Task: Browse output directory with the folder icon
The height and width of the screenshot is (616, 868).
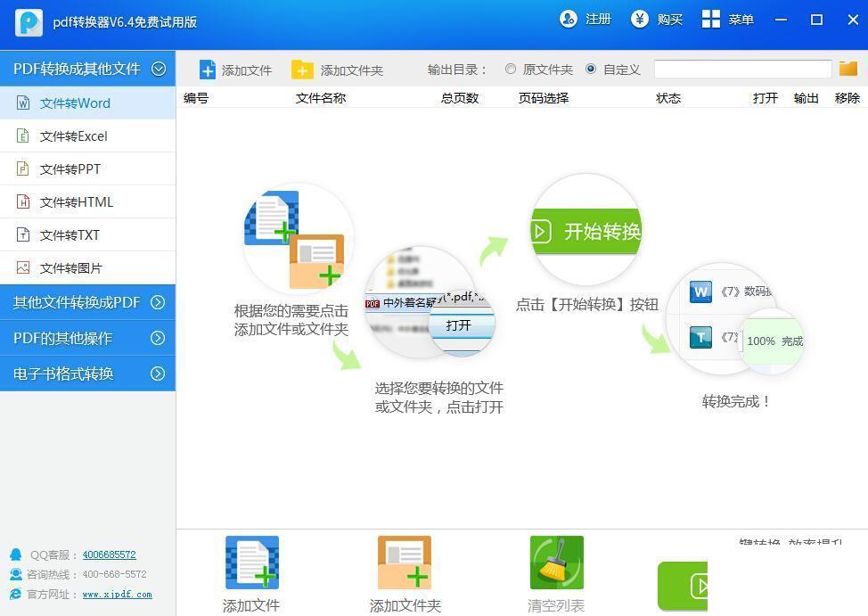Action: point(848,69)
